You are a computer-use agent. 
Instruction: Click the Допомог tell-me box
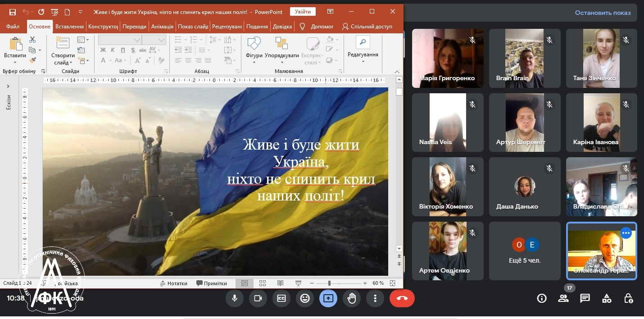(317, 27)
